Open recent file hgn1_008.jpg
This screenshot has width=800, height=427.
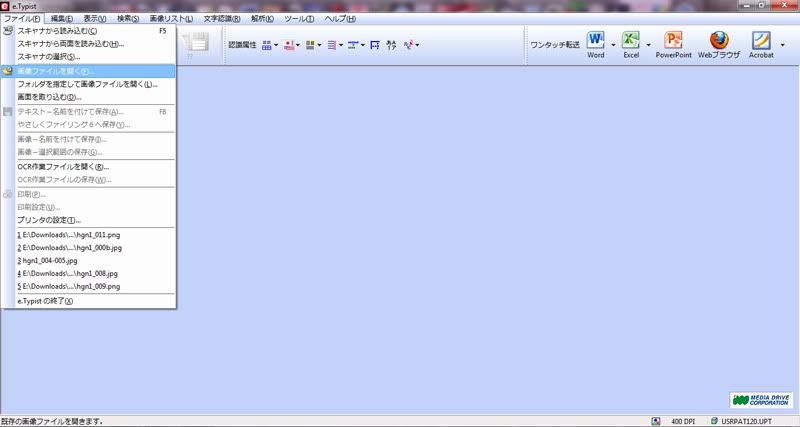tap(89, 273)
